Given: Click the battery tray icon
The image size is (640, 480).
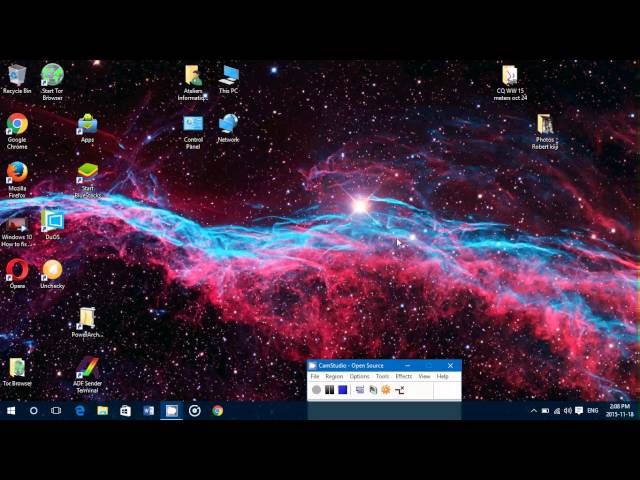Looking at the screenshot, I should [x=545, y=411].
